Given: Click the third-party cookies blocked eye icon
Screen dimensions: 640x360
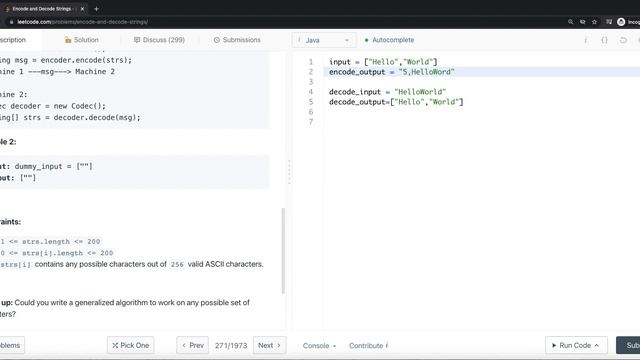Looking at the screenshot, I should 582,22.
